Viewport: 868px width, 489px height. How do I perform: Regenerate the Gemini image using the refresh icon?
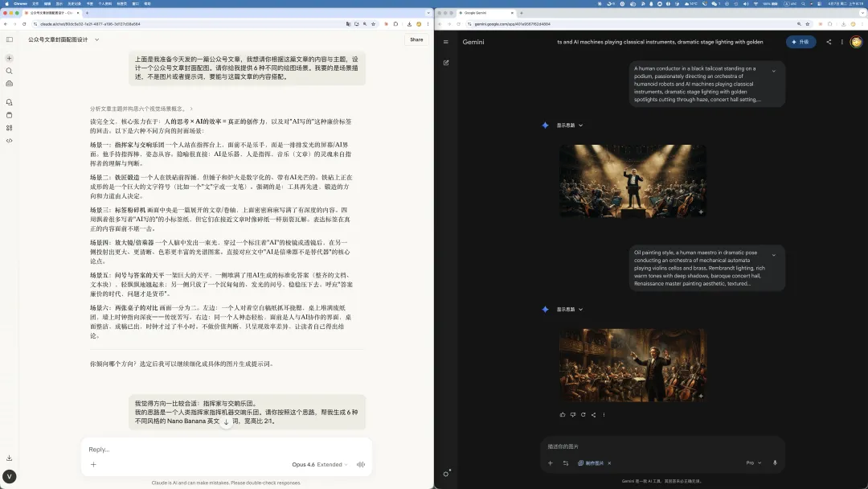pyautogui.click(x=583, y=414)
